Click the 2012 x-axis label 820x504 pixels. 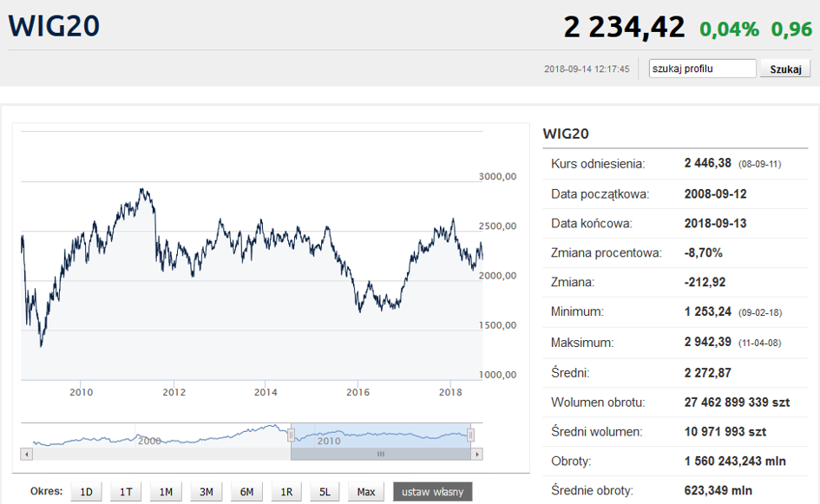coord(174,392)
